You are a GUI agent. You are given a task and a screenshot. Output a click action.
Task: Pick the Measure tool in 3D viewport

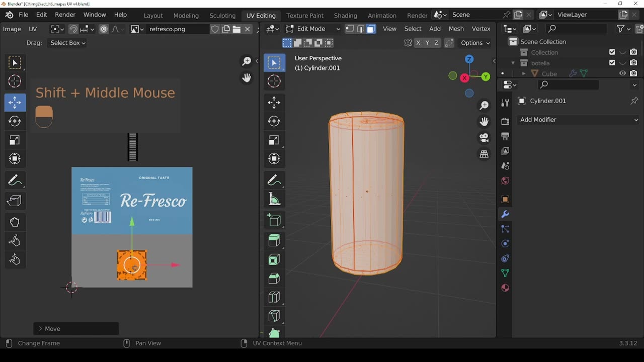click(x=274, y=199)
